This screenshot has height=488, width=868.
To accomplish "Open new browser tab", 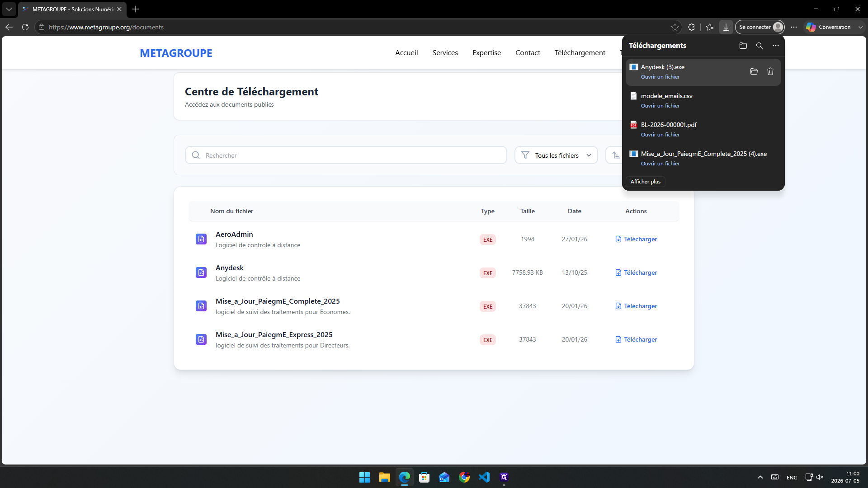I will [x=136, y=9].
